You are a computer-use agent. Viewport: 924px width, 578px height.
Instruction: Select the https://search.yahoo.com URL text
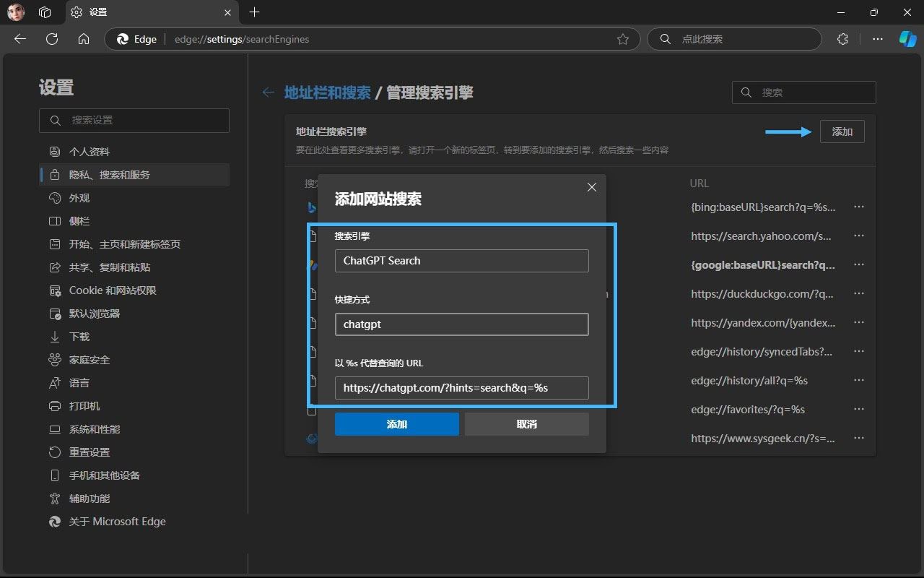762,236
